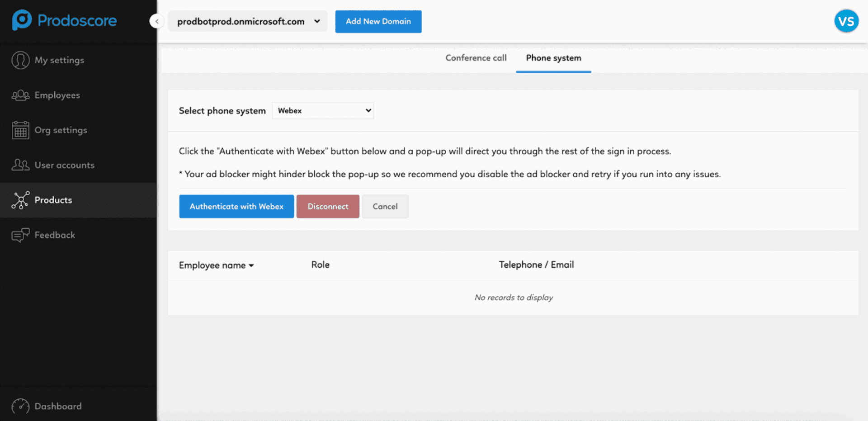This screenshot has width=868, height=421.
Task: Click the Add New Domain button
Action: [378, 21]
